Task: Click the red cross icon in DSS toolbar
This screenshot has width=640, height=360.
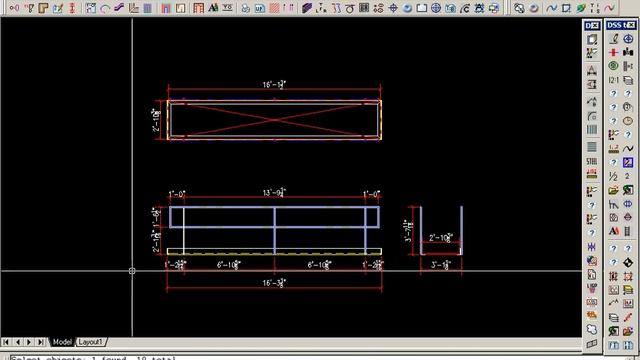Action: point(613,52)
